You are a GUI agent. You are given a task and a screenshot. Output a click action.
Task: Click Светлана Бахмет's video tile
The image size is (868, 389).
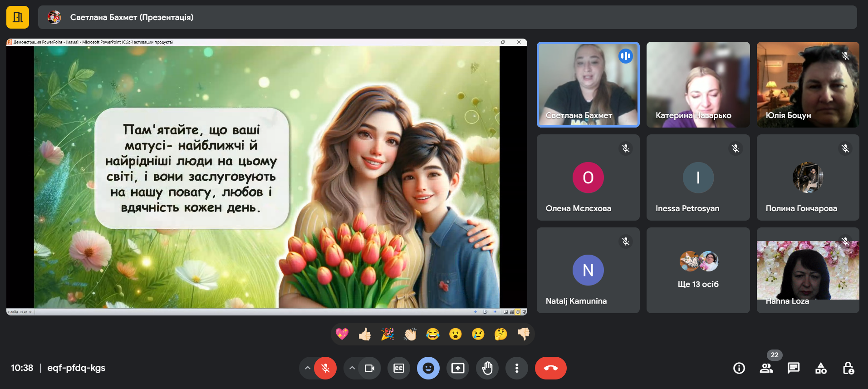pos(588,84)
